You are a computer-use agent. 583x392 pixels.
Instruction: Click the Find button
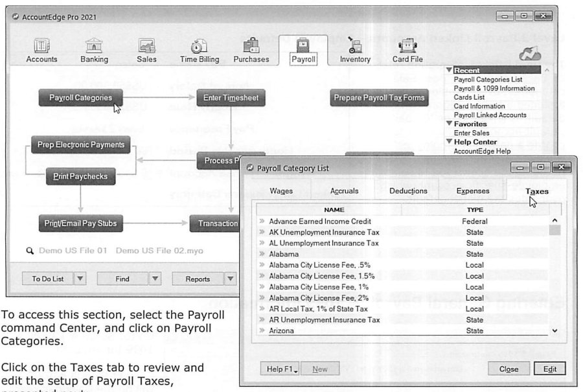[x=122, y=279]
